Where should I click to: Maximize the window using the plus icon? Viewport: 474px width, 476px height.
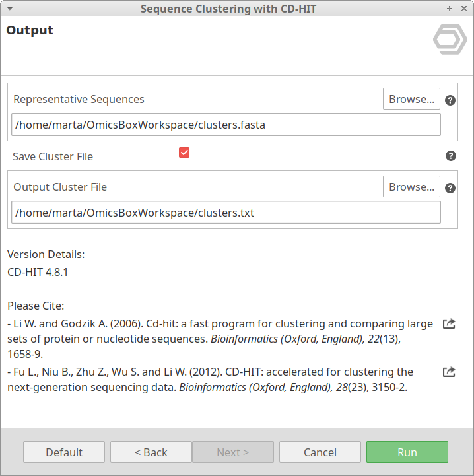(450, 9)
